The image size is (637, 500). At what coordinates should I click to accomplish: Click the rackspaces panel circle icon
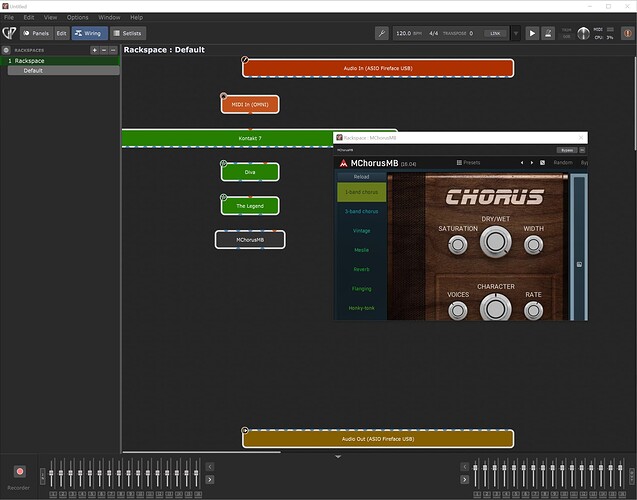click(6, 50)
